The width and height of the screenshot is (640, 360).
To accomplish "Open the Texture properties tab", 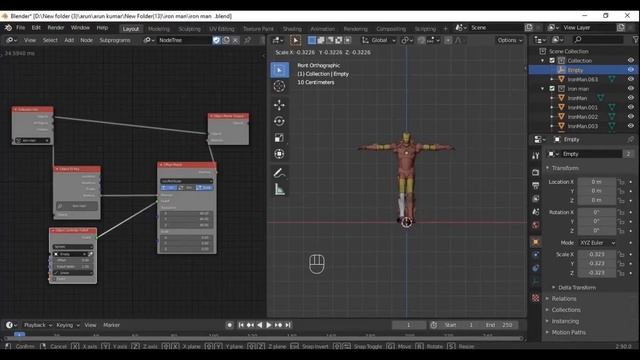I will (x=536, y=298).
